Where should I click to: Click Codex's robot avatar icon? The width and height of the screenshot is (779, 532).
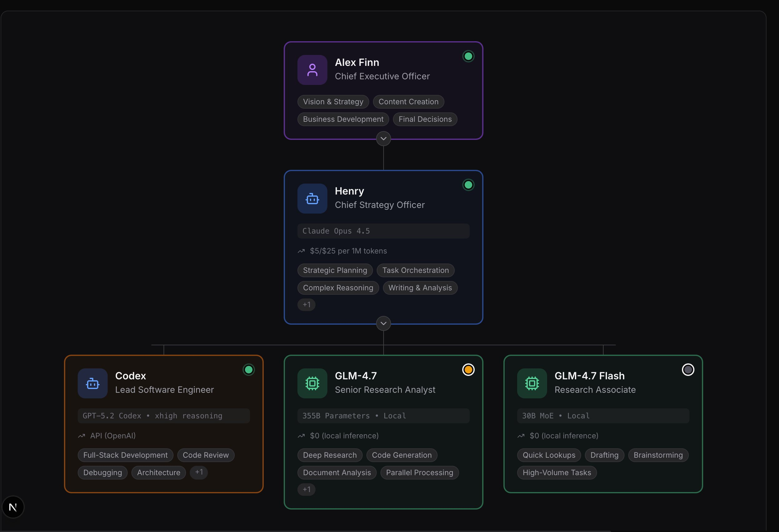tap(92, 383)
